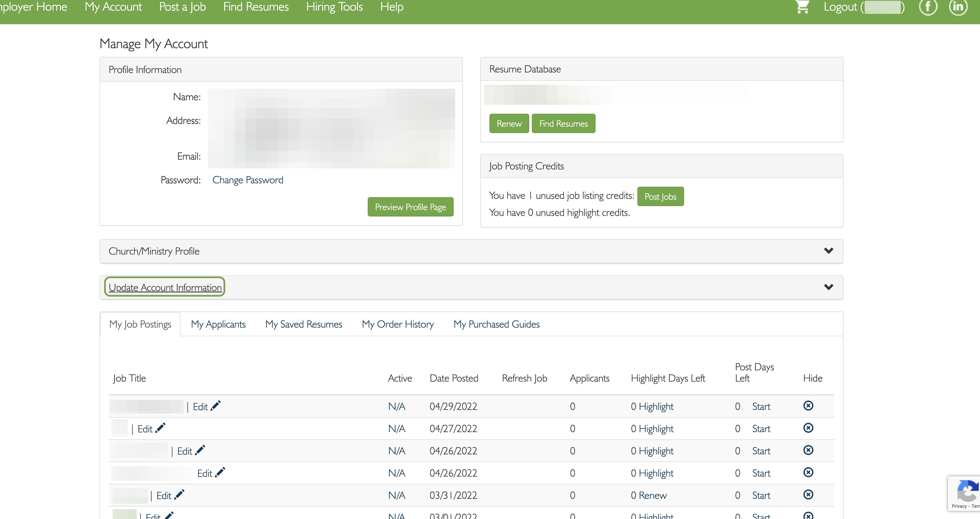
Task: Click Start link for 04/29/2022 job
Action: [761, 407]
